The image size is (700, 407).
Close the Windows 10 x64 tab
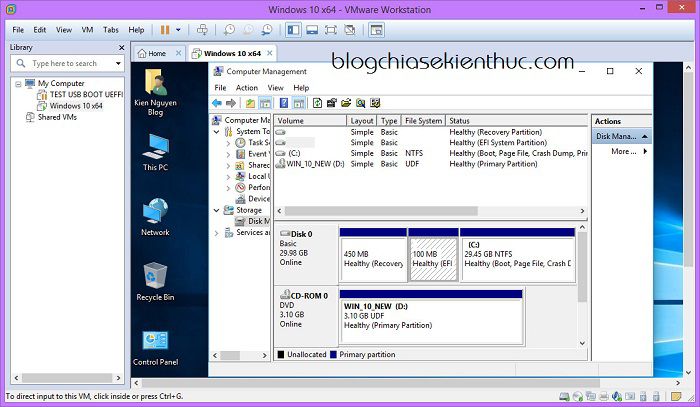click(270, 53)
